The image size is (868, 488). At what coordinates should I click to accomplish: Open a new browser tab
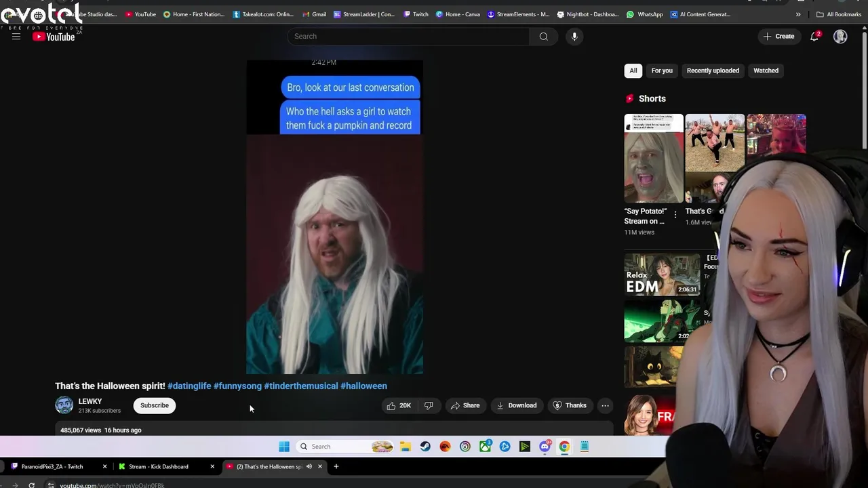coord(336,466)
